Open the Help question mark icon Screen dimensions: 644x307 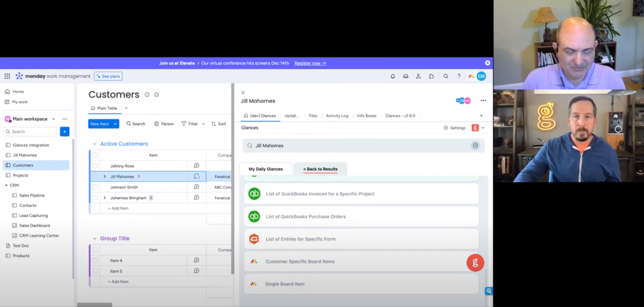click(x=459, y=76)
